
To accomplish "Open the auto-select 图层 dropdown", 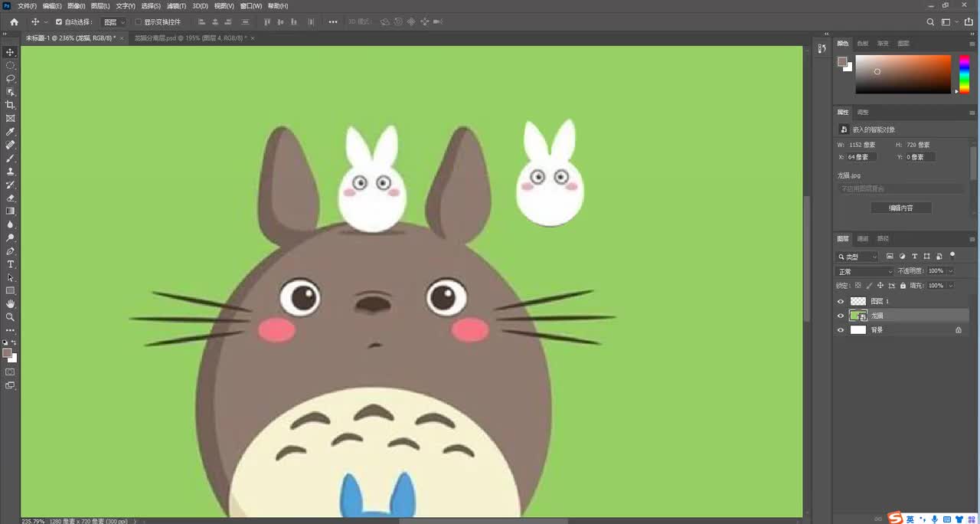I will pos(113,22).
